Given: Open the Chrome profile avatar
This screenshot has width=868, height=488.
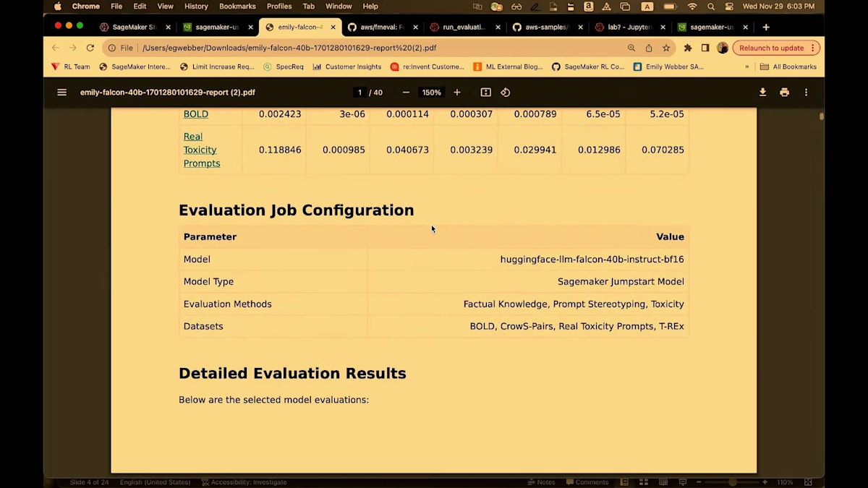Looking at the screenshot, I should coord(723,48).
